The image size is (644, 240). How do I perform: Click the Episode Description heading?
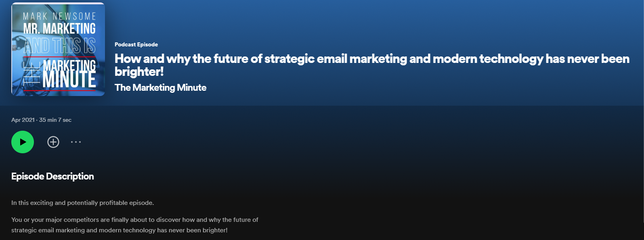click(52, 176)
